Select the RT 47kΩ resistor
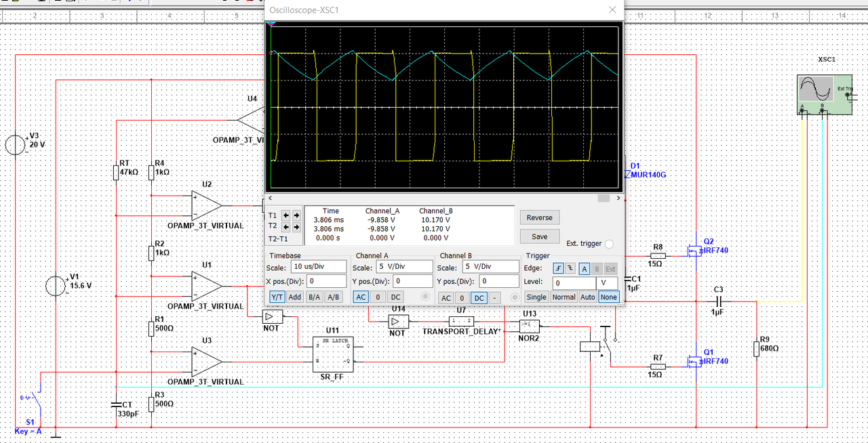Image resolution: width=868 pixels, height=443 pixels. point(117,173)
